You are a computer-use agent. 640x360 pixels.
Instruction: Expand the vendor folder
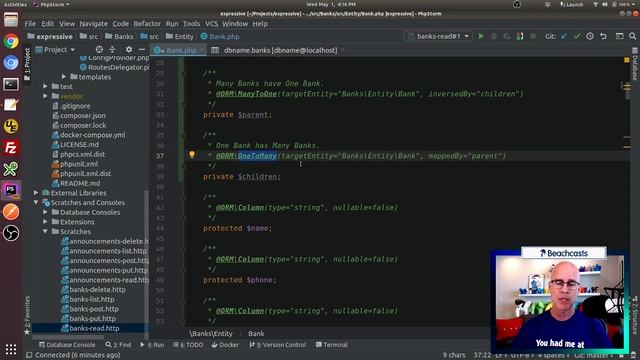(45, 96)
